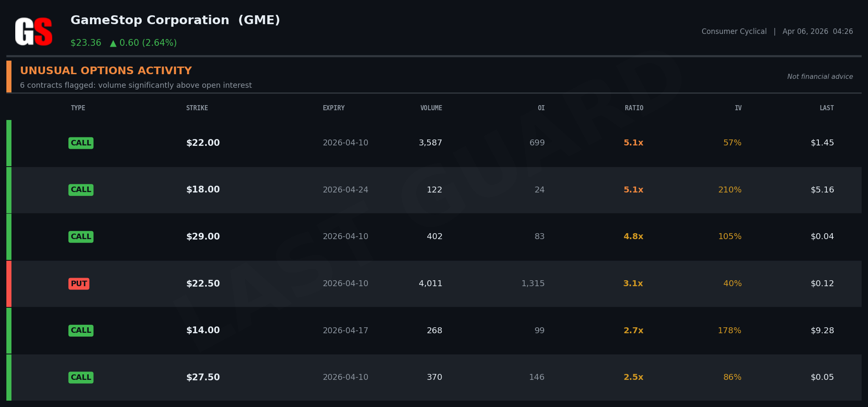The image size is (868, 407).
Task: Click the CALL badge for $29.00 strike
Action: pos(81,237)
